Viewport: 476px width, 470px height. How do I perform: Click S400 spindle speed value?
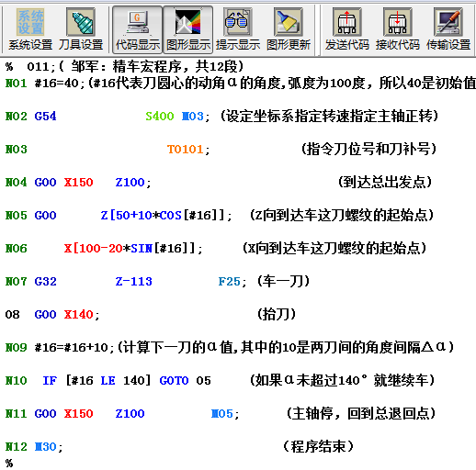coord(160,117)
